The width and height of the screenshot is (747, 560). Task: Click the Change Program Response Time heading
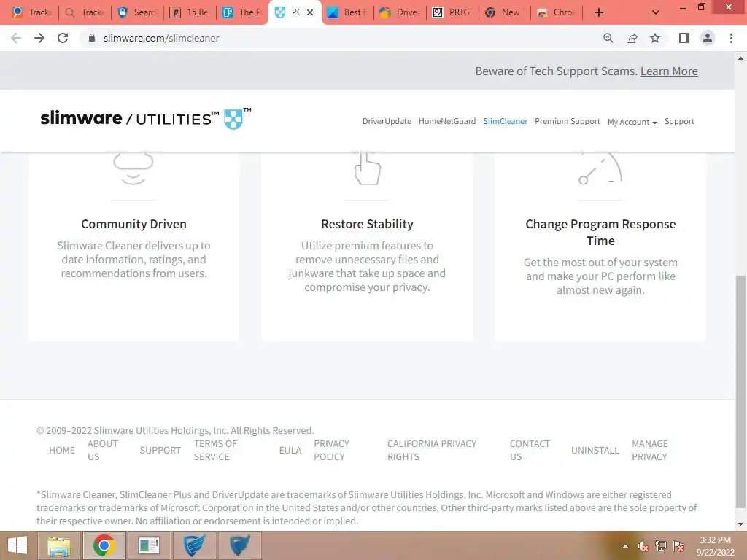coord(600,232)
